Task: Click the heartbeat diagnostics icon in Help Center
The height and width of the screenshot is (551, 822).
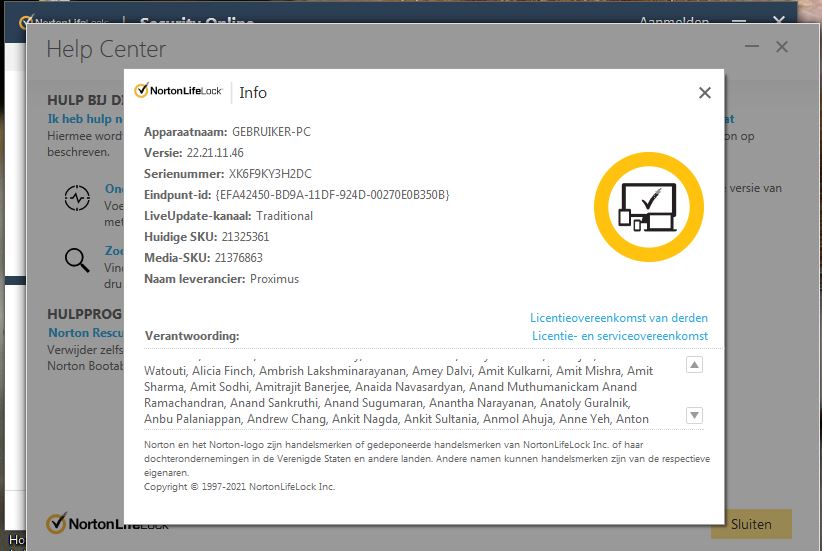Action: pyautogui.click(x=77, y=197)
